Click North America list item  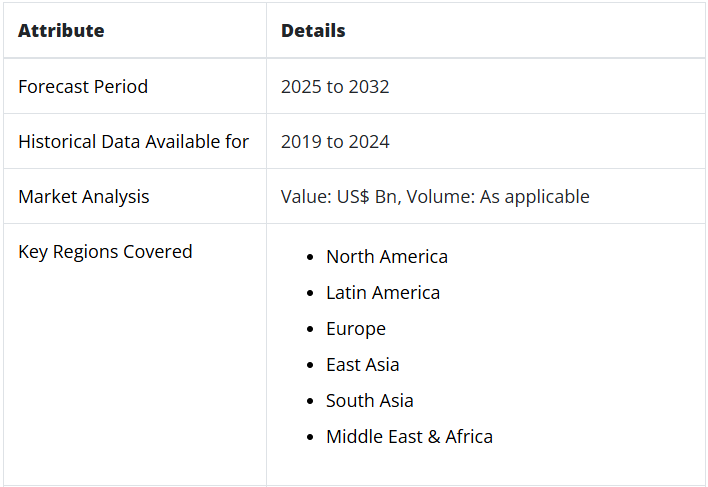[387, 257]
